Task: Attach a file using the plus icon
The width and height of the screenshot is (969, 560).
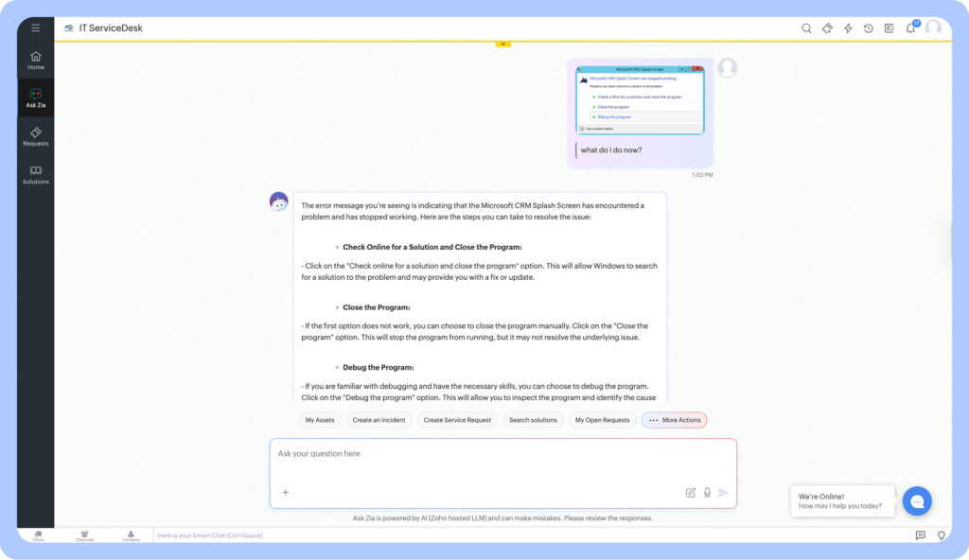Action: pos(285,492)
